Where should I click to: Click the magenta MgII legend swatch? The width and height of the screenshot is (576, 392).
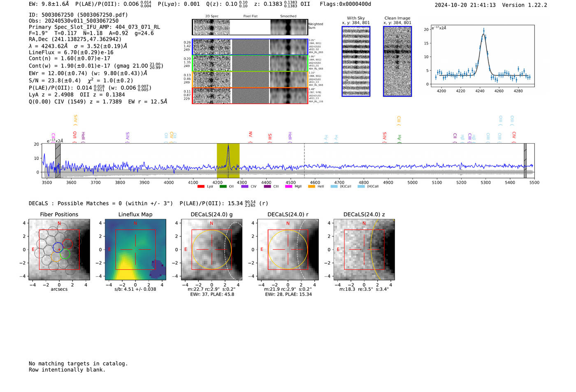289,186
